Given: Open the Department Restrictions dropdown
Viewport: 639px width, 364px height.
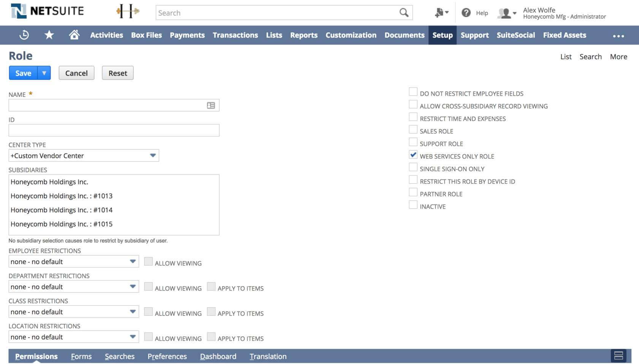Looking at the screenshot, I should click(x=133, y=286).
